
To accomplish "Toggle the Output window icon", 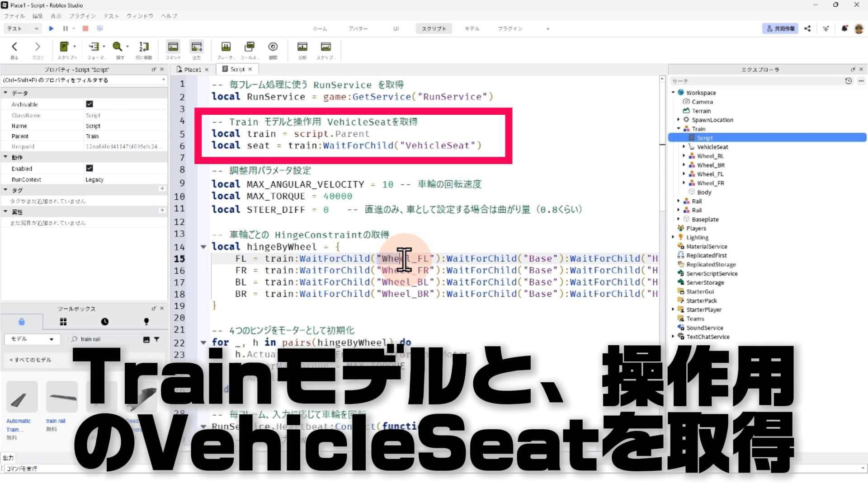I will point(196,47).
